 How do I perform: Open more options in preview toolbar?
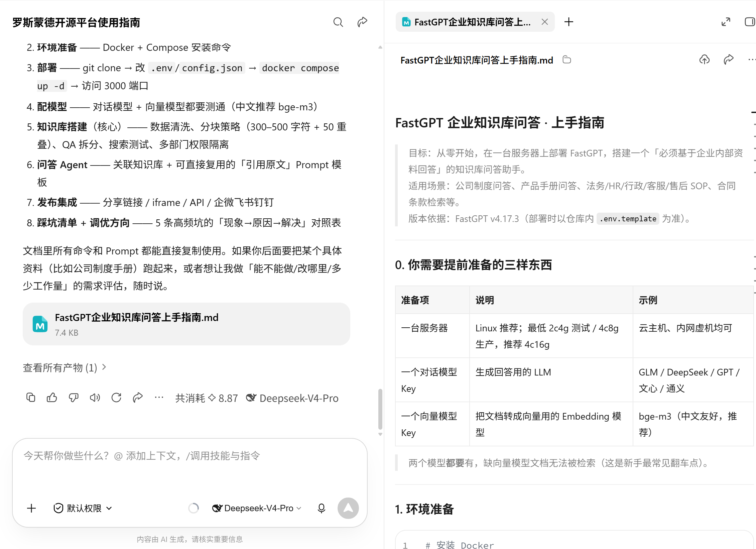(x=751, y=60)
